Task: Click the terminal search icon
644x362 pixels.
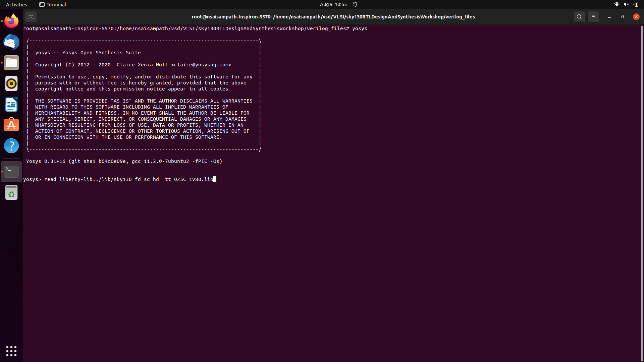Action: click(579, 17)
